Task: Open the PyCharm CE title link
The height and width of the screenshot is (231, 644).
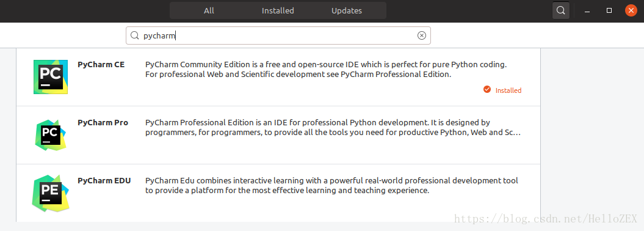Action: coord(101,65)
